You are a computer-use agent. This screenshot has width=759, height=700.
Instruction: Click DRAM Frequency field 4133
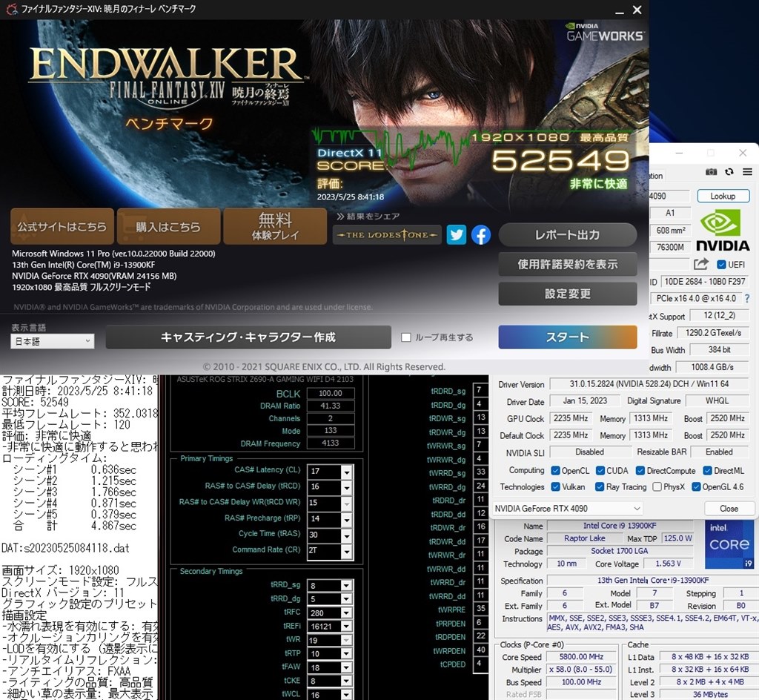(330, 443)
